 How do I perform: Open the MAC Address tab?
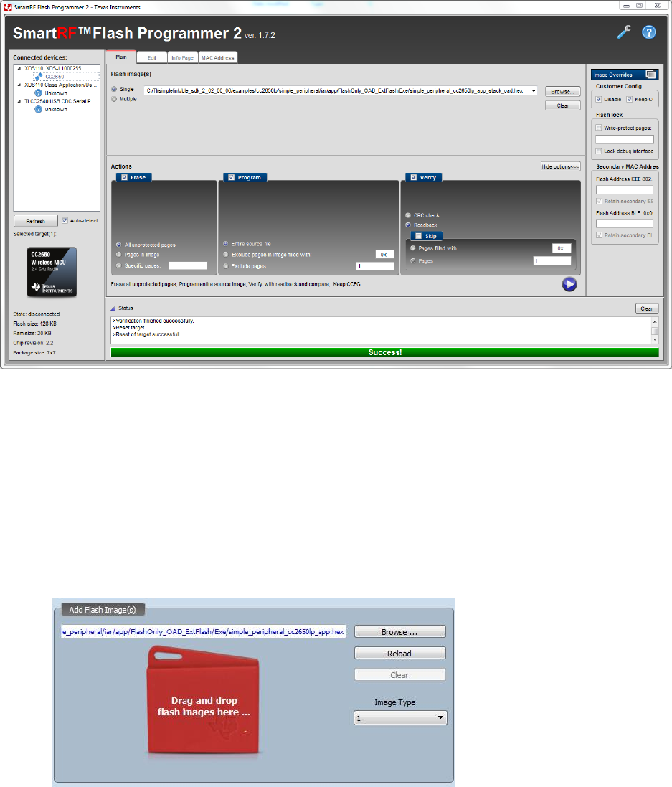(x=218, y=57)
